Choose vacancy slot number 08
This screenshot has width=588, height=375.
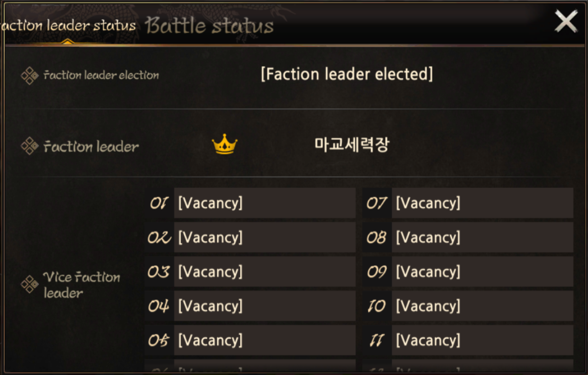tap(482, 237)
